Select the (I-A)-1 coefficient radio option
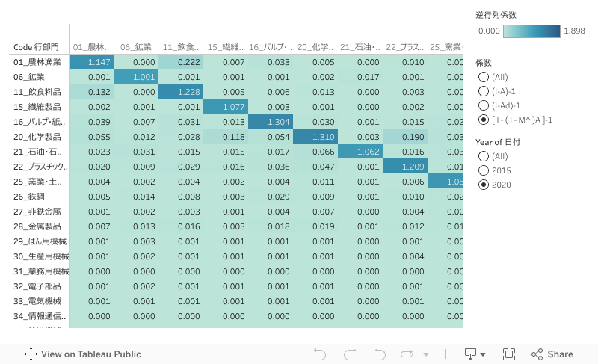The width and height of the screenshot is (598, 364). pyautogui.click(x=483, y=91)
